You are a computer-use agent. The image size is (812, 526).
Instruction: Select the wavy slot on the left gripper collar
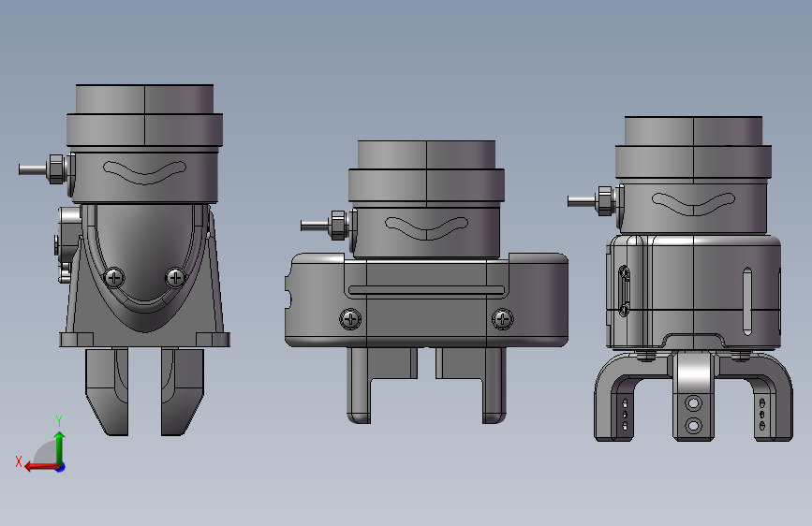click(x=144, y=172)
